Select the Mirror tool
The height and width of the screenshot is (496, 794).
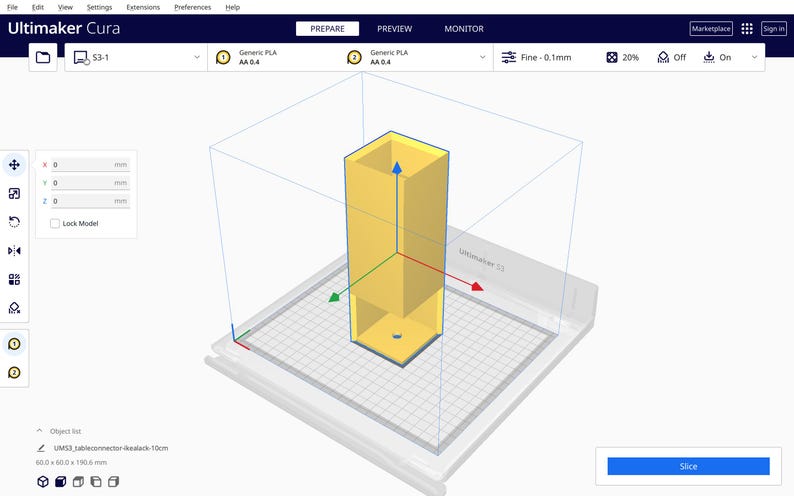(x=14, y=251)
